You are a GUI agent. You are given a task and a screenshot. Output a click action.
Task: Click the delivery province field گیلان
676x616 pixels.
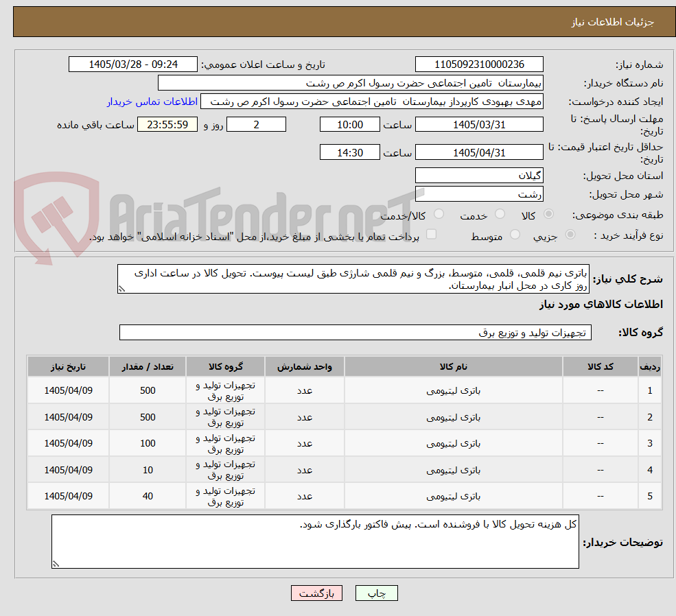pos(479,176)
